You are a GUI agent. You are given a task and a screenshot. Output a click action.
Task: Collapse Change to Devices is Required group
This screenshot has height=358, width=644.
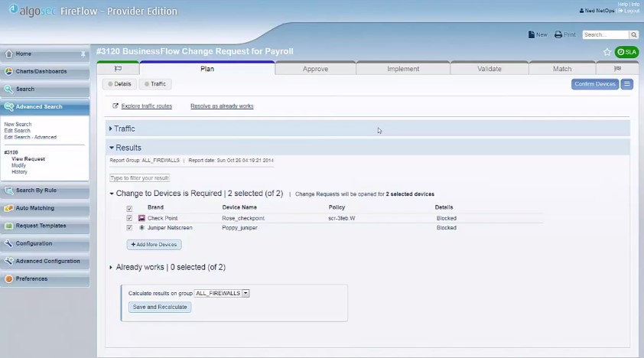(x=112, y=194)
